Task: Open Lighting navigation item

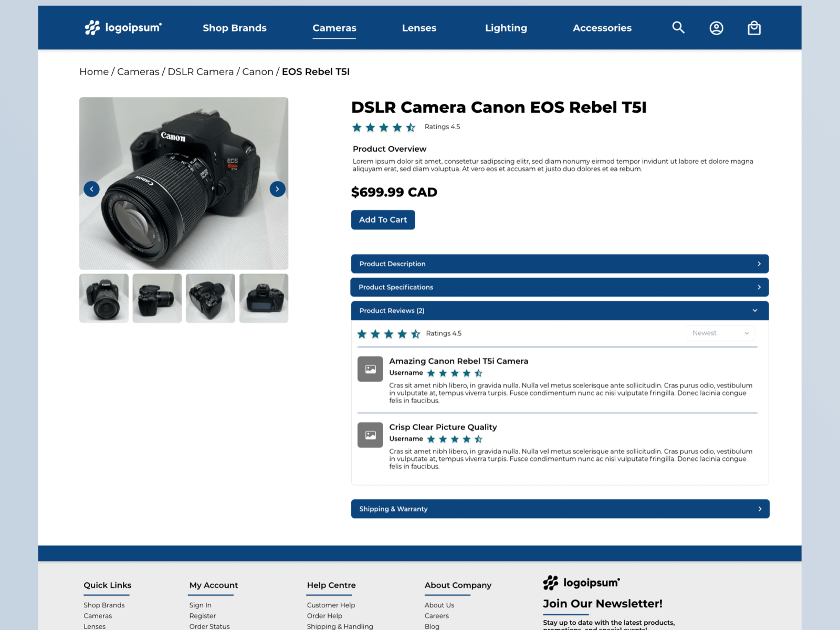Action: pyautogui.click(x=506, y=28)
